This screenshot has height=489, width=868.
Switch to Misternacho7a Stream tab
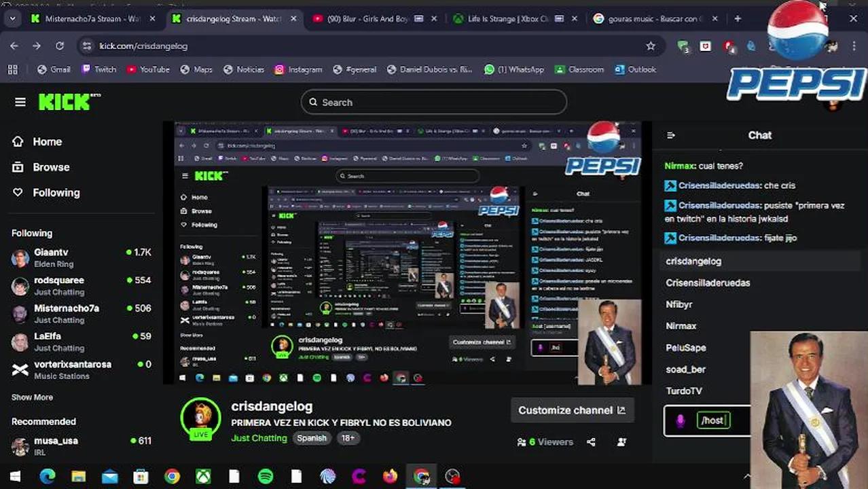click(x=93, y=19)
